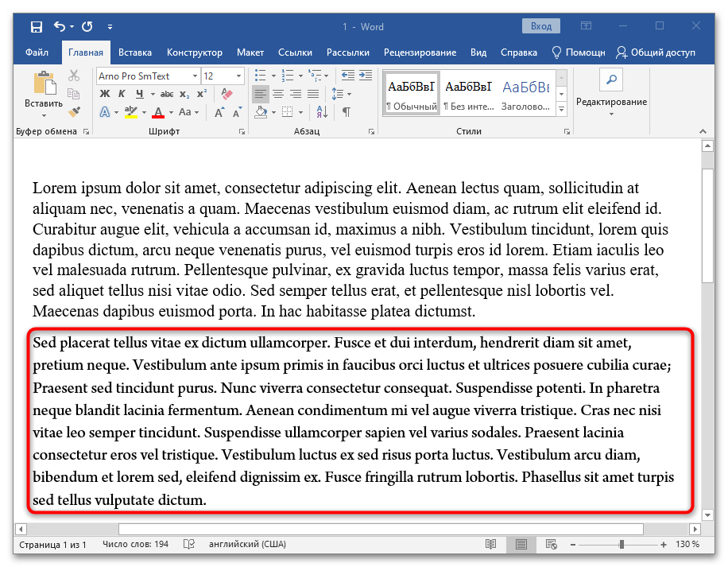Click the Вход sign-in button
728x567 pixels.
click(541, 26)
